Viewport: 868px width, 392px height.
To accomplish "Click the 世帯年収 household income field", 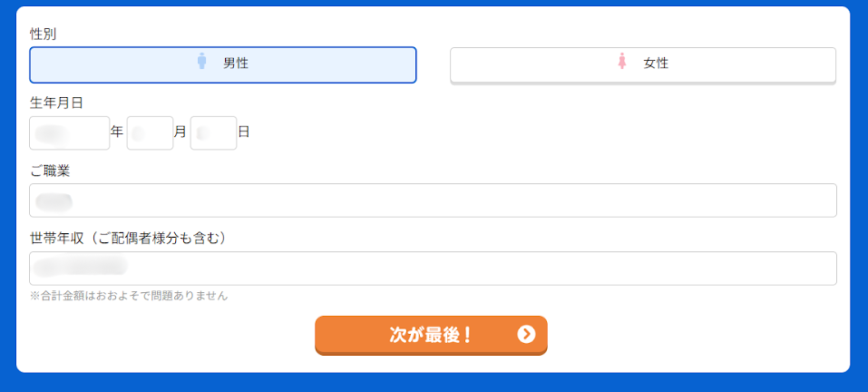I will [x=433, y=269].
